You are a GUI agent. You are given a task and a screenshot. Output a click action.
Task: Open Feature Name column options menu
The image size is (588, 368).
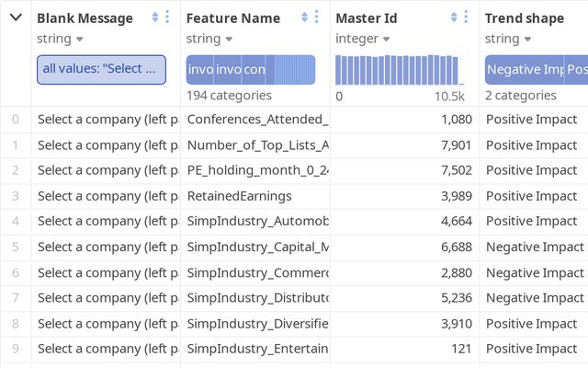[317, 17]
